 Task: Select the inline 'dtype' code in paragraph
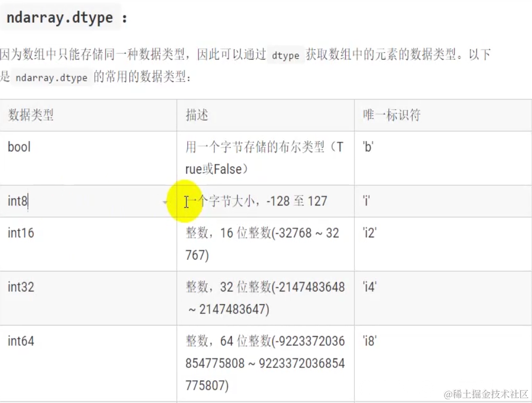(285, 55)
